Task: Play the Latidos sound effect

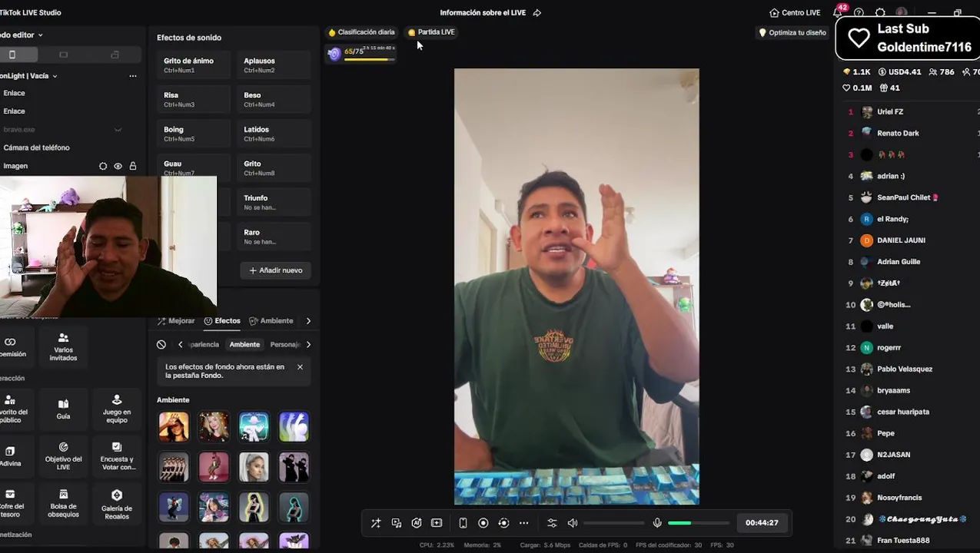Action: (x=274, y=134)
